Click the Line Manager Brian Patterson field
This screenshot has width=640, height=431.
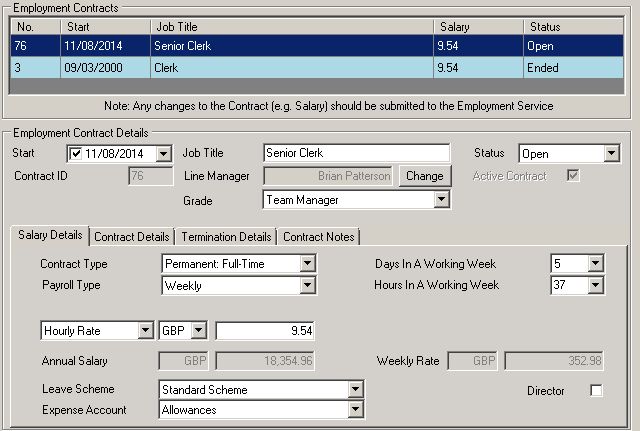click(x=328, y=176)
